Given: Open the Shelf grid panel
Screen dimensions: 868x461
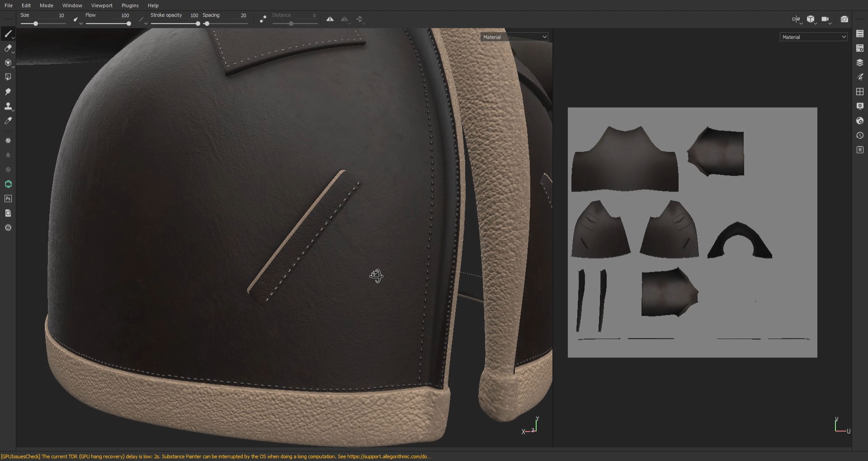Looking at the screenshot, I should click(x=860, y=92).
